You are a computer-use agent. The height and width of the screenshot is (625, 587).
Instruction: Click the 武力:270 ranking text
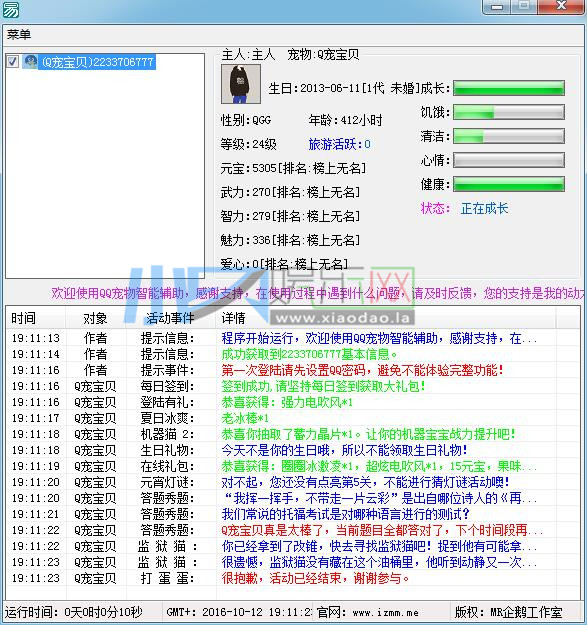291,193
